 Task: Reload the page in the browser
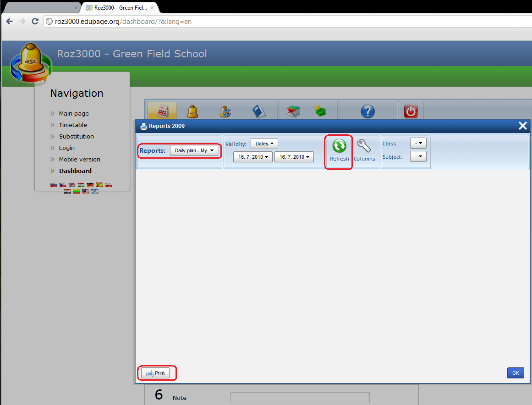35,21
